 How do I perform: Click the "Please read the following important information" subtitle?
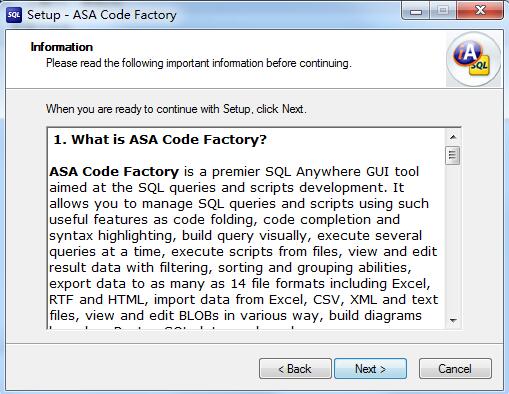coord(199,63)
